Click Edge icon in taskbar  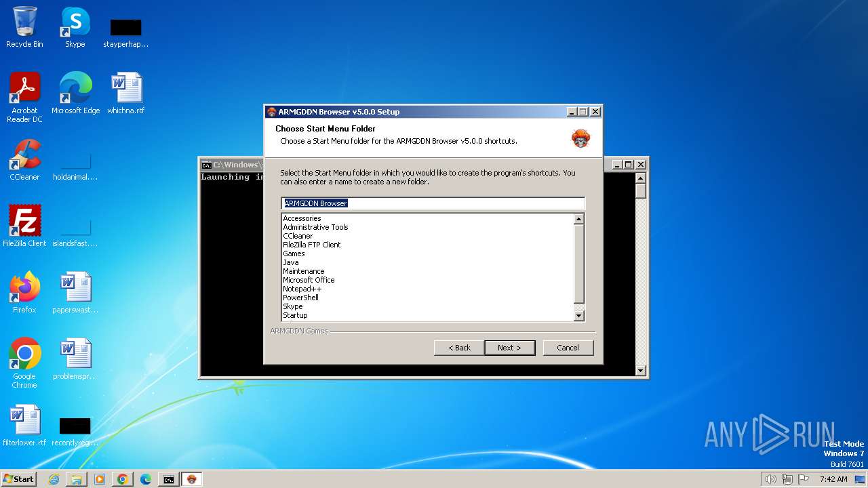146,479
